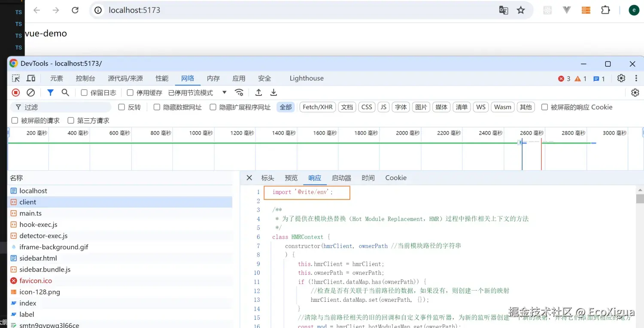Filter requests by JS type
This screenshot has width=644, height=328.
pos(383,107)
